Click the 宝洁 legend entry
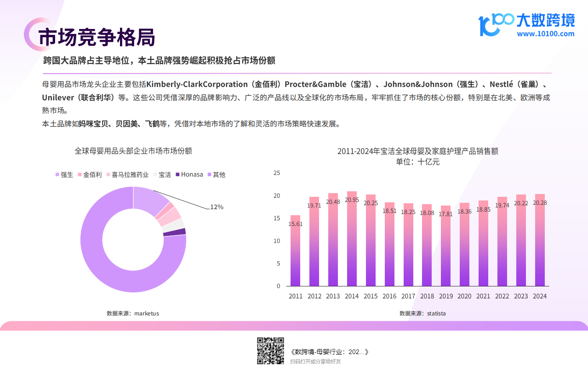This screenshot has height=372, width=588. click(165, 175)
